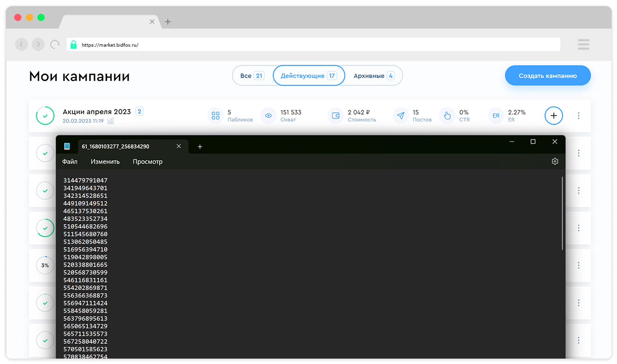This screenshot has height=364, width=617.
Task: Click the line 519042898005
Action: [85, 257]
